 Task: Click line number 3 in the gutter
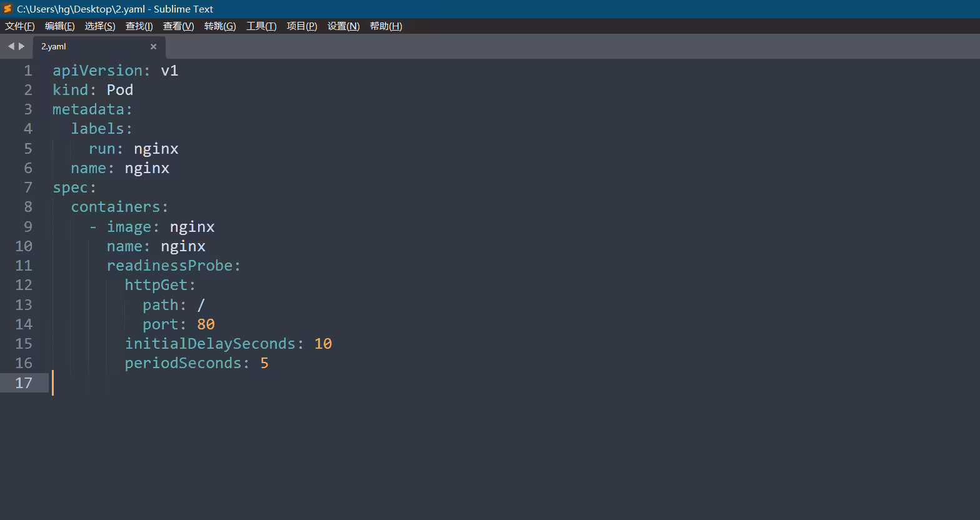(28, 109)
